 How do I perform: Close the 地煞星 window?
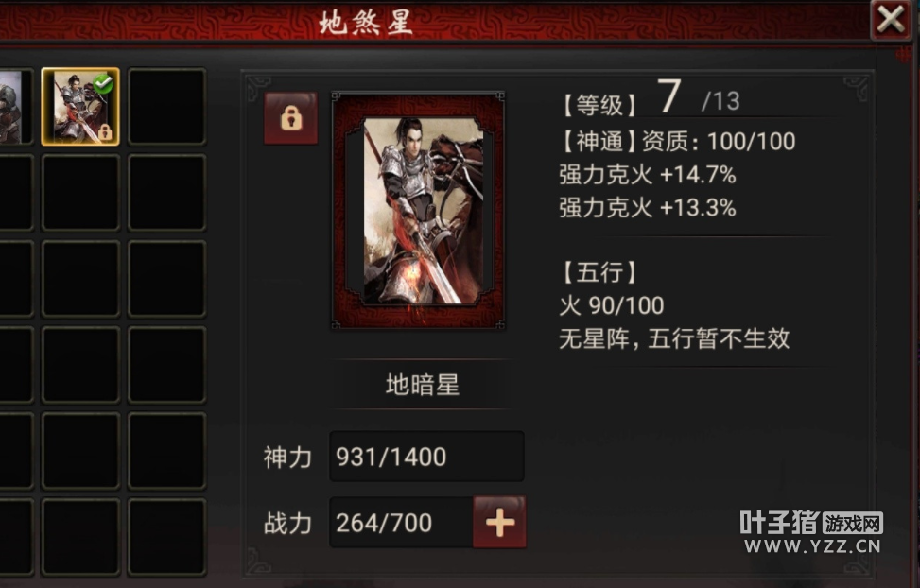(x=891, y=19)
